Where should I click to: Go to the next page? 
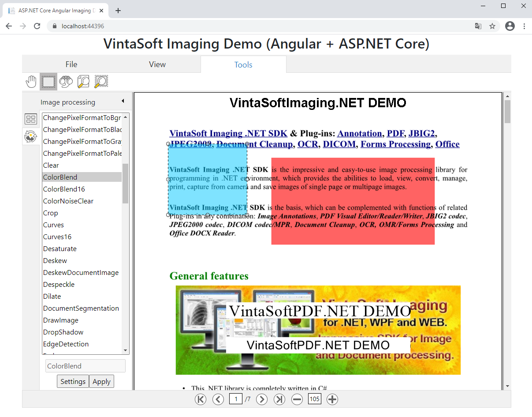click(262, 399)
